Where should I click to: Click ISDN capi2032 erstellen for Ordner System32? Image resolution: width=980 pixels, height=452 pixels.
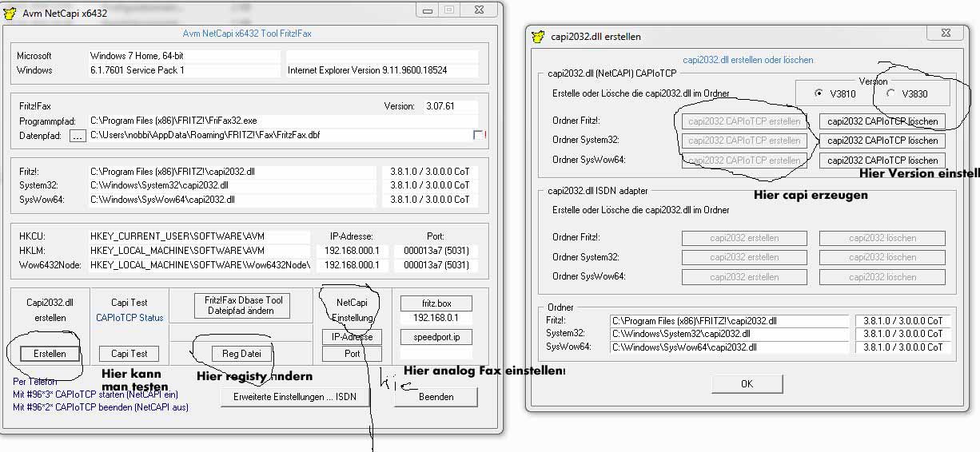pos(744,257)
